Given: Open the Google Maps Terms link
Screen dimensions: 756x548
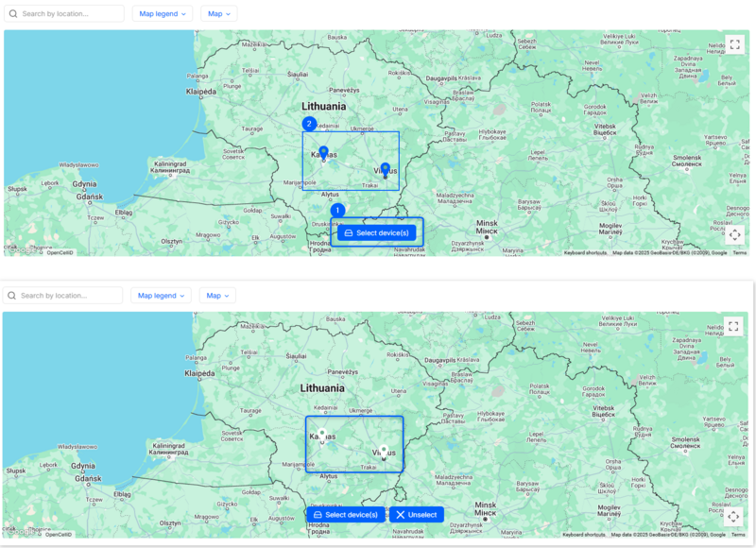Looking at the screenshot, I should 742,252.
